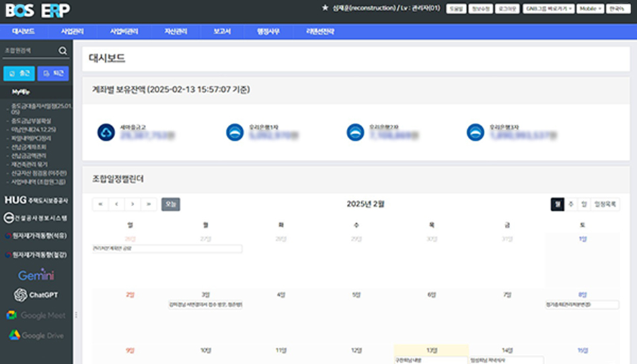Click the search magnifier icon in sidebar

point(63,51)
